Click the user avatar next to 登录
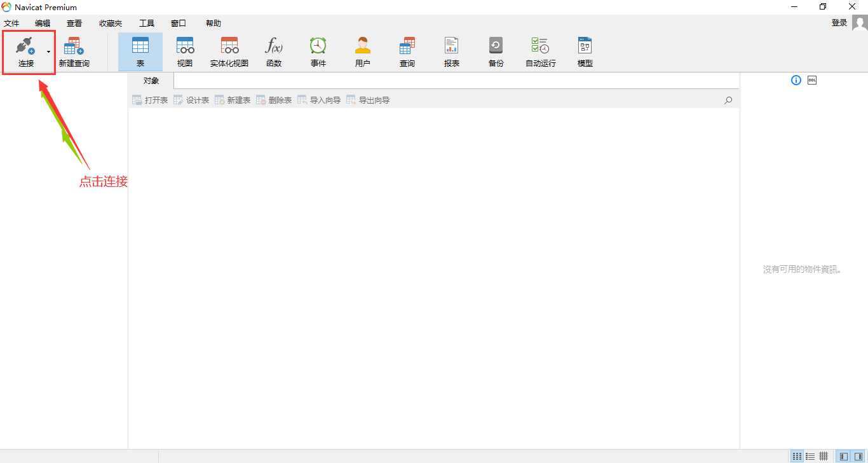Image resolution: width=868 pixels, height=463 pixels. click(860, 24)
